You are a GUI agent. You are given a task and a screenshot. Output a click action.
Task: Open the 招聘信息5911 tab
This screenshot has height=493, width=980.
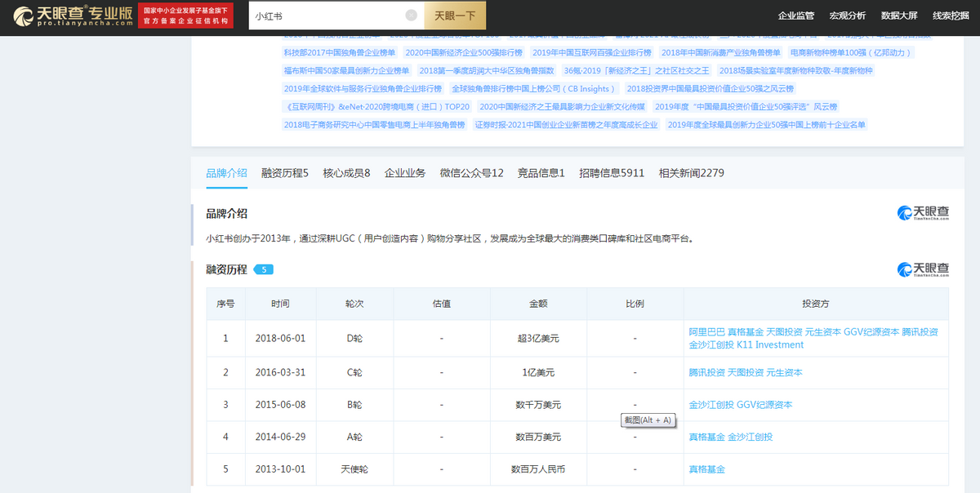tap(612, 172)
